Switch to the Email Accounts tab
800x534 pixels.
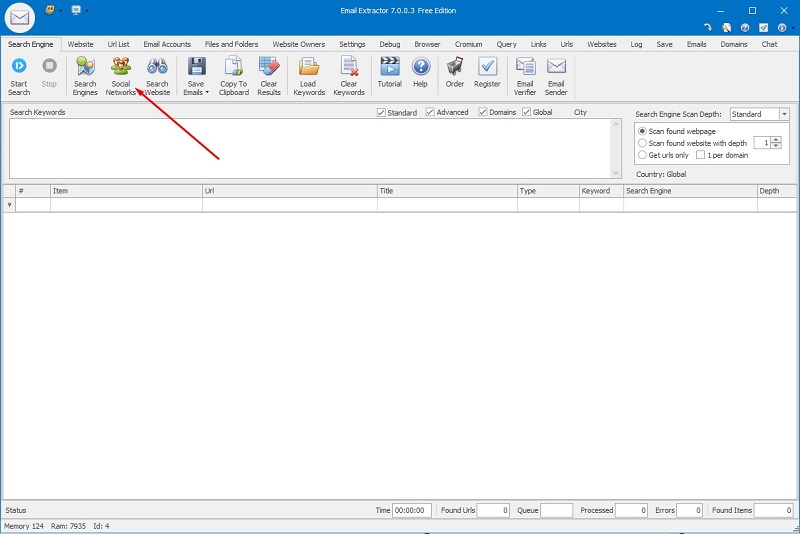(x=167, y=44)
